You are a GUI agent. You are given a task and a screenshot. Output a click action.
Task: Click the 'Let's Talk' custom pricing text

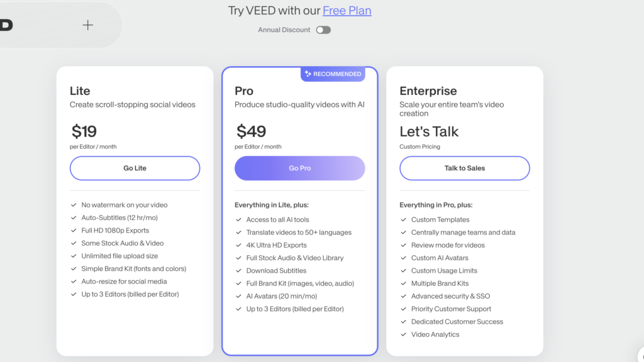pos(429,132)
